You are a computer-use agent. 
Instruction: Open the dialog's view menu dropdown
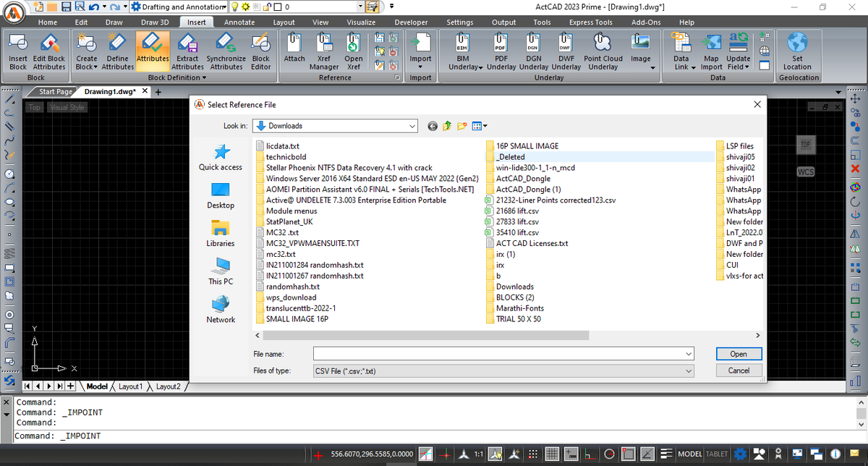(480, 126)
